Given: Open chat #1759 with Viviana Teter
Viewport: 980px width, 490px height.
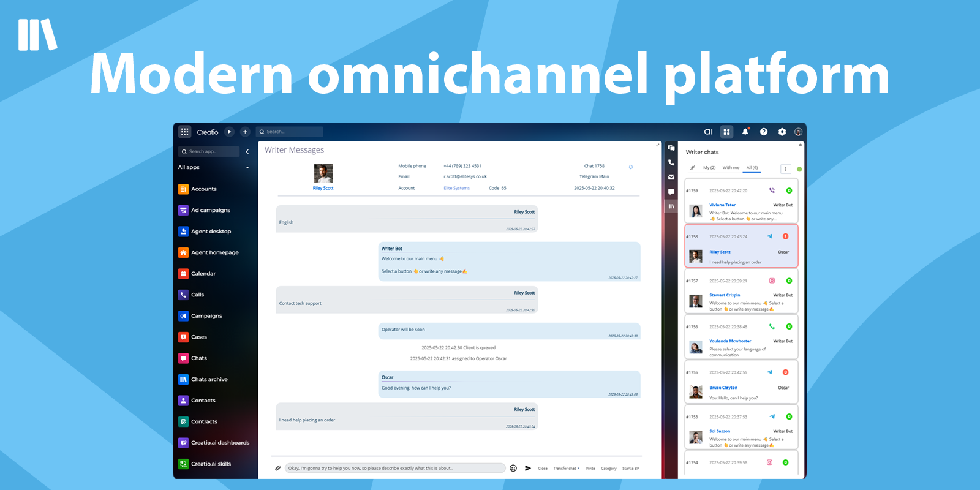Looking at the screenshot, I should tap(741, 201).
